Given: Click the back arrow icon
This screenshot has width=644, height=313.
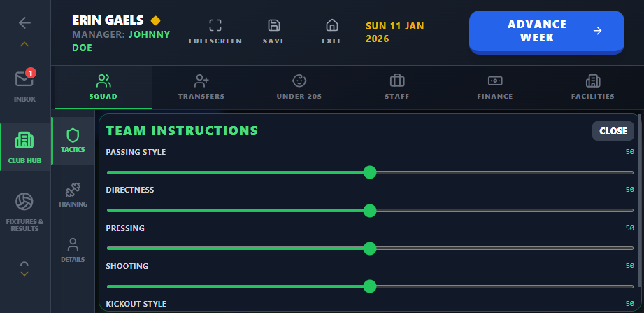Looking at the screenshot, I should click(x=25, y=22).
